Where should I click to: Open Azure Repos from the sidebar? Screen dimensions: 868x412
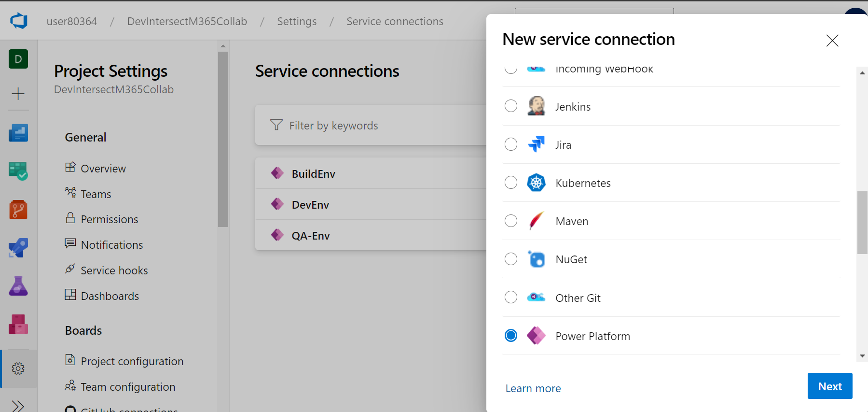tap(18, 210)
